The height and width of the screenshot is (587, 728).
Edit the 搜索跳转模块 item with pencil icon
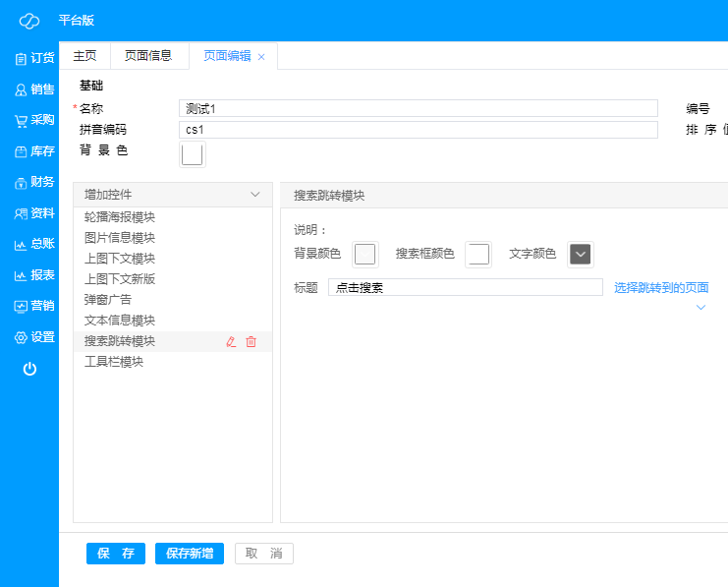(x=232, y=342)
